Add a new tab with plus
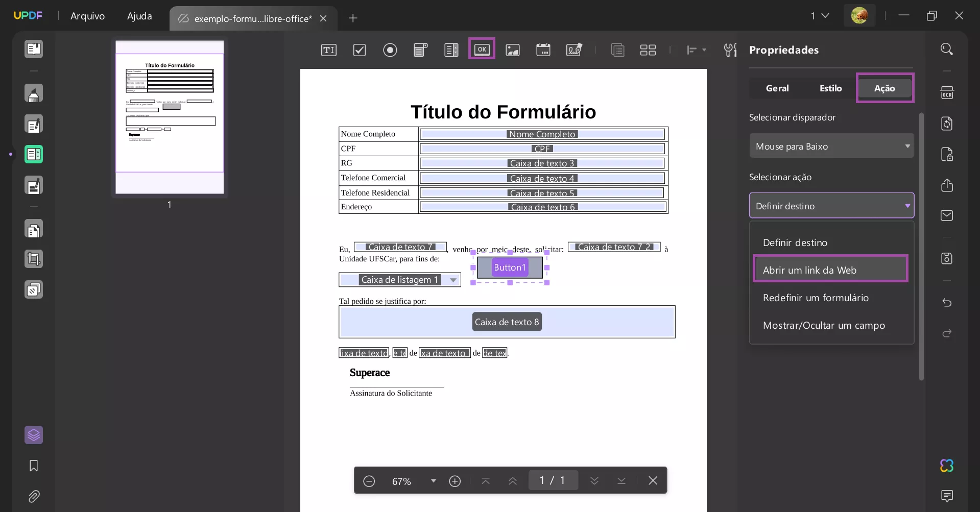 pos(353,18)
